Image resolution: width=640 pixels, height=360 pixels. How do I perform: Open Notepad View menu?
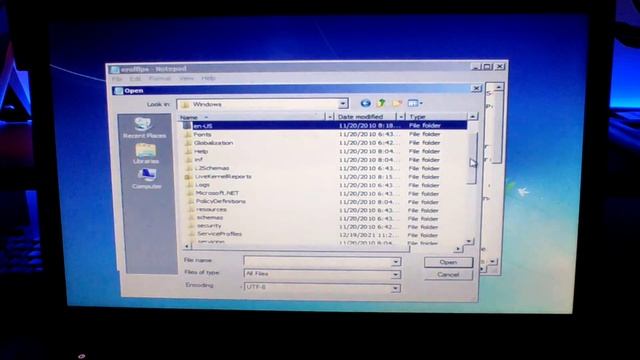click(186, 78)
